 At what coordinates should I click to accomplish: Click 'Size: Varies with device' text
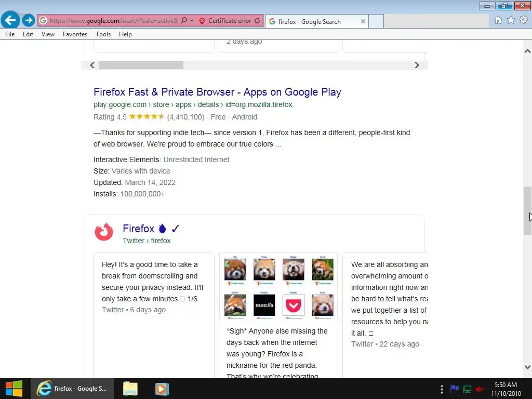pyautogui.click(x=132, y=171)
